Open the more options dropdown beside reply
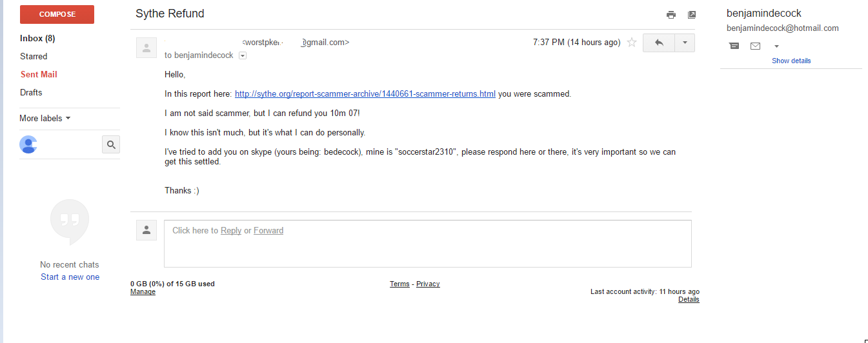This screenshot has width=868, height=343. [684, 43]
